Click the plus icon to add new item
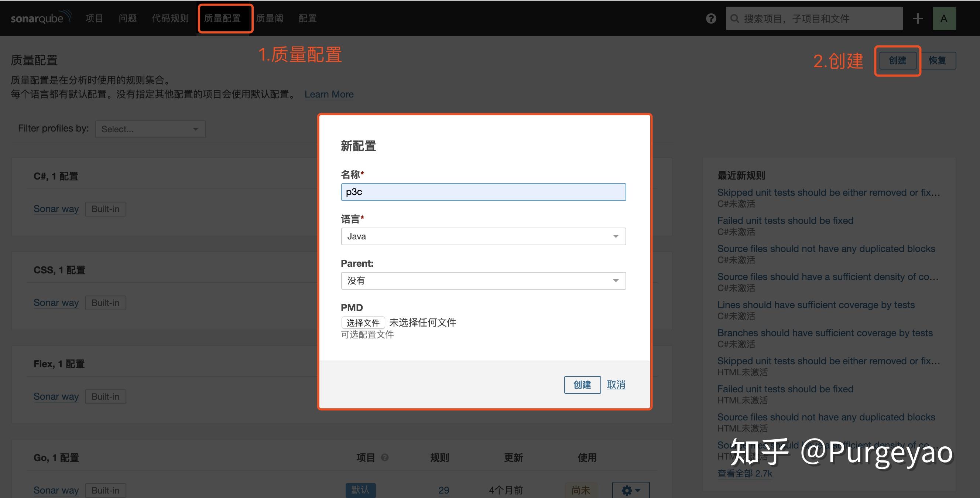 [918, 18]
